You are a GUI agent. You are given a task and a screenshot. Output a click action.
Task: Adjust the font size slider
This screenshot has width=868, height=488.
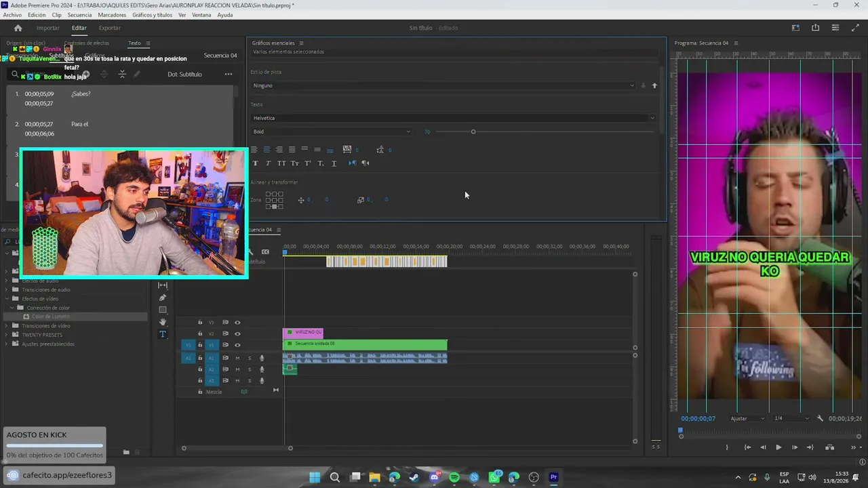tap(473, 131)
